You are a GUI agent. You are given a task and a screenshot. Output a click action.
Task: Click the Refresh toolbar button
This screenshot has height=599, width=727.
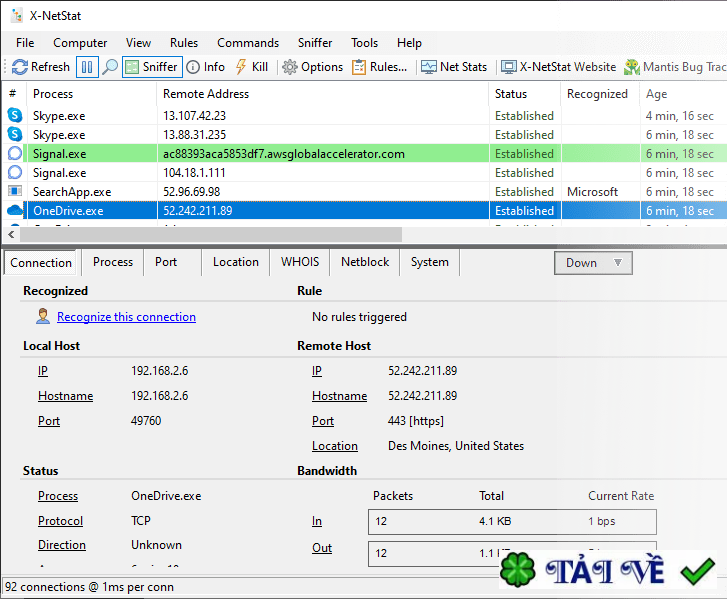[40, 67]
